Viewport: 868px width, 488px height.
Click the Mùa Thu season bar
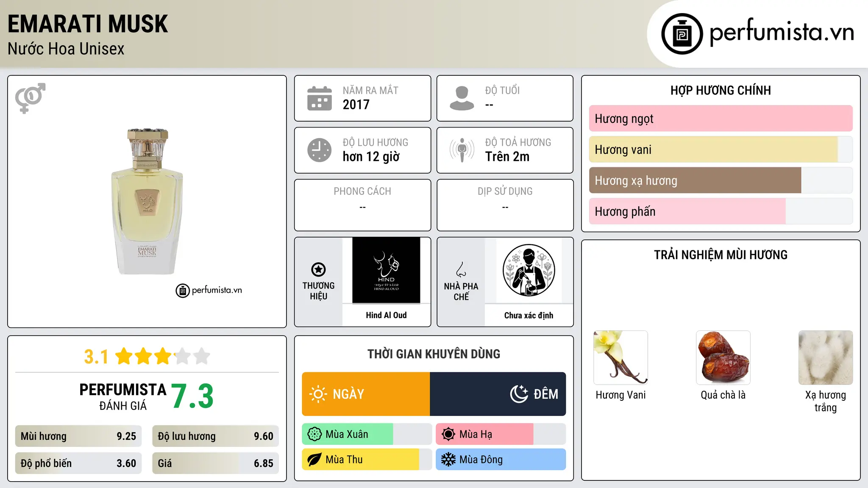pyautogui.click(x=367, y=460)
